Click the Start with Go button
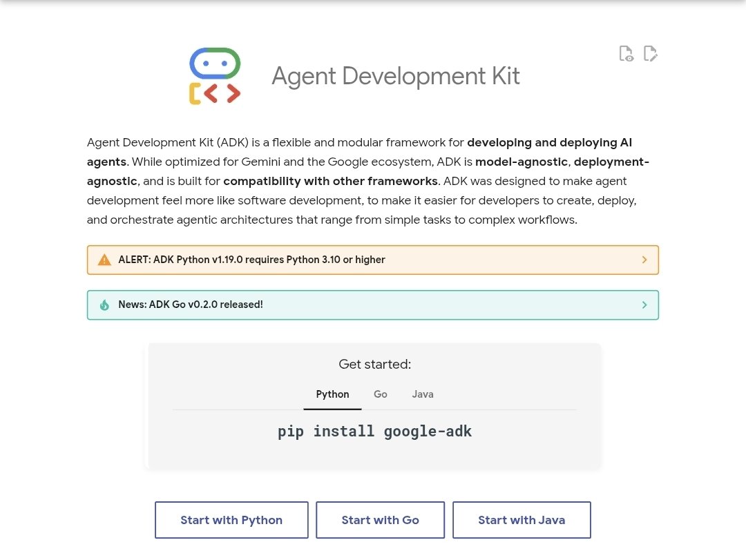This screenshot has width=746, height=560. point(380,520)
